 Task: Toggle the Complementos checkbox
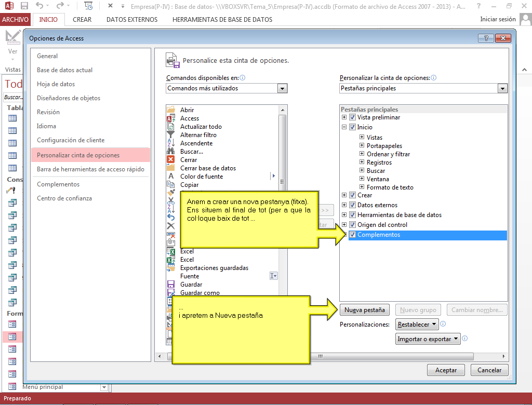click(x=353, y=234)
